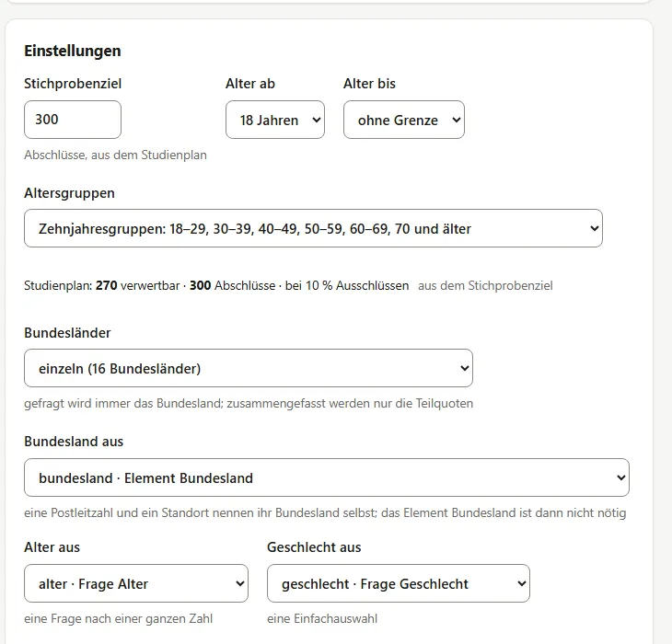Click the note aus dem Stichprobenziel
This screenshot has height=644, width=672.
tap(485, 285)
